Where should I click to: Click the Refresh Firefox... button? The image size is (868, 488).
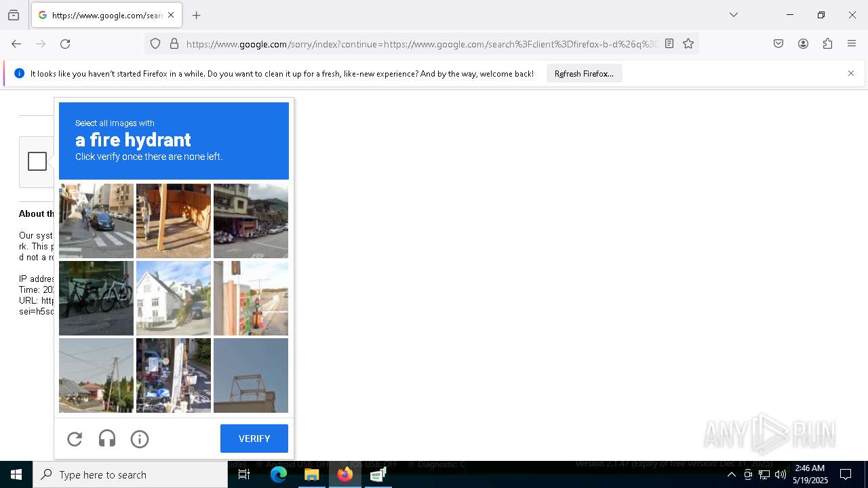pos(584,73)
